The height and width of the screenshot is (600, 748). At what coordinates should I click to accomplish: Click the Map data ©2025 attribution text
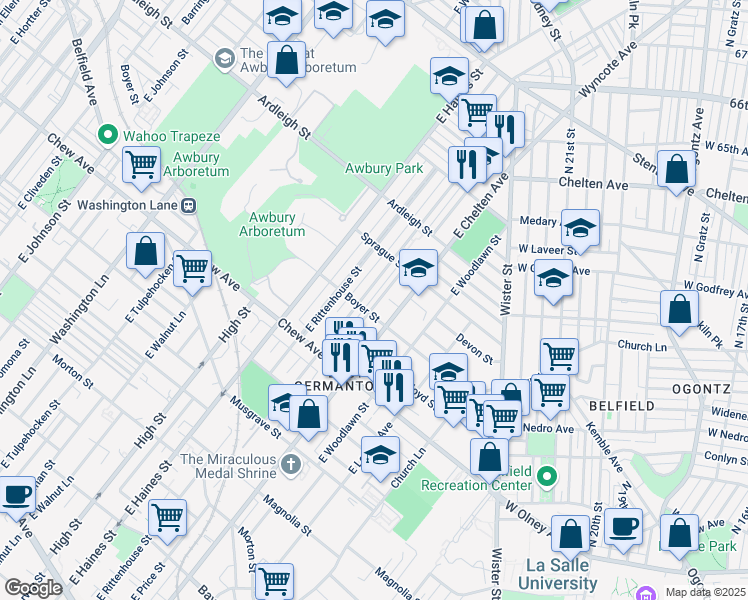(x=706, y=592)
